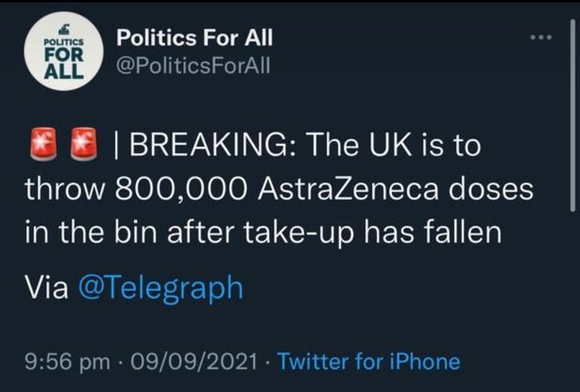Open the Twitter for iPhone source link

369,361
